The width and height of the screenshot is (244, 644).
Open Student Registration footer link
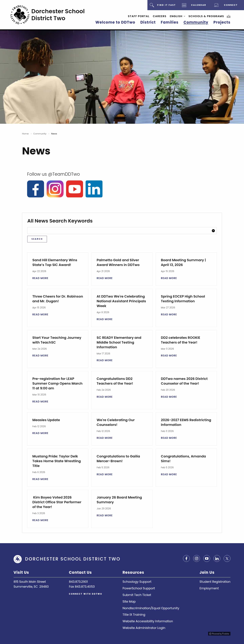(x=215, y=582)
